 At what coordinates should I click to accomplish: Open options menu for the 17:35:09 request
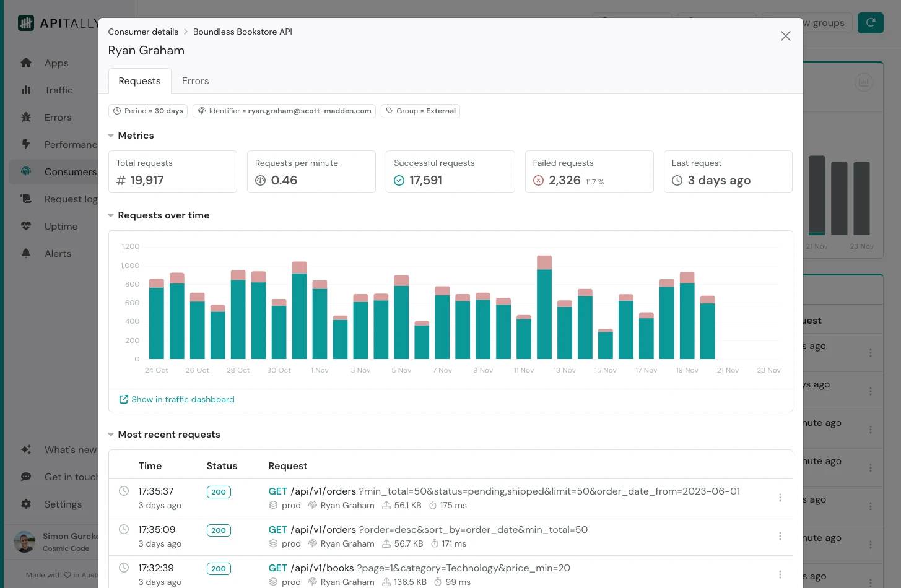780,536
